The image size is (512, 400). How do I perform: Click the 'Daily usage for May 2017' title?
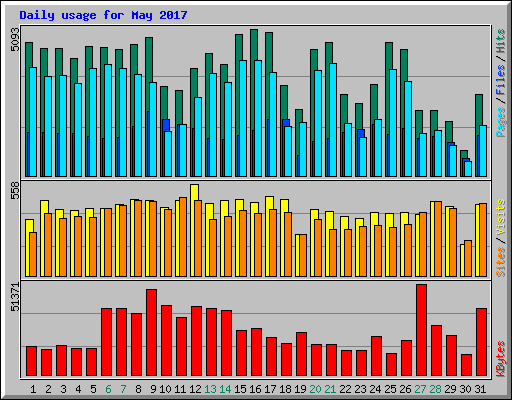[103, 15]
